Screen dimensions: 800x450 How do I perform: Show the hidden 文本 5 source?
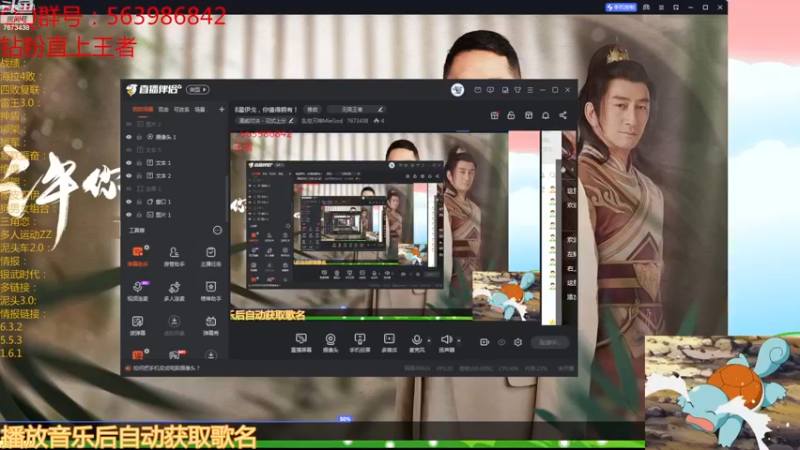(129, 149)
